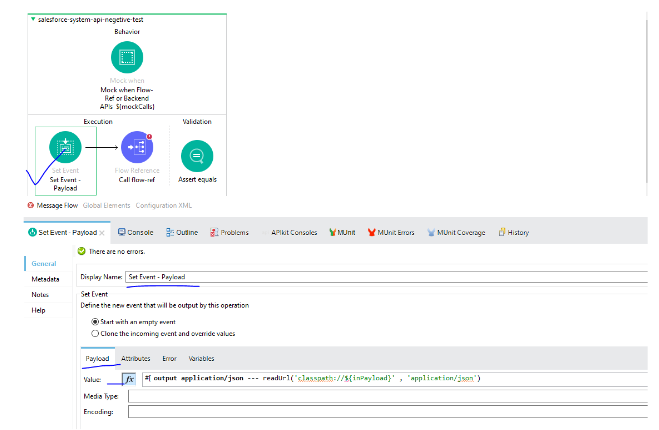
Task: Open the Outline tab
Action: click(x=182, y=232)
